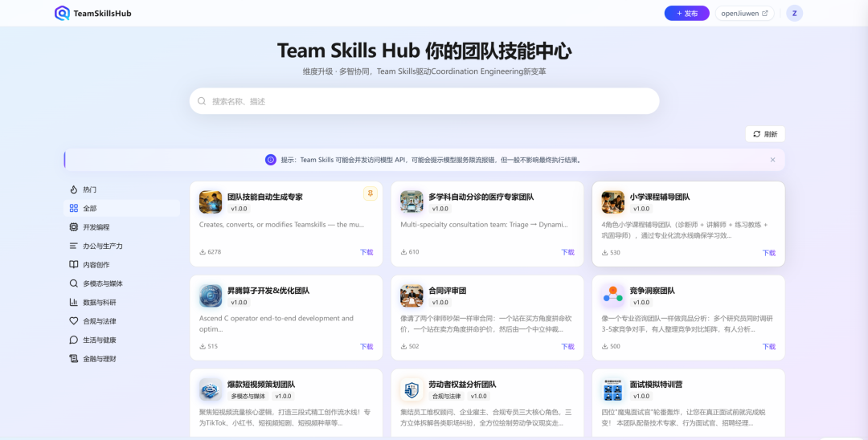Open 昇腾算子开发&优化团队 icon
Viewport: 868px width, 440px height.
(211, 295)
